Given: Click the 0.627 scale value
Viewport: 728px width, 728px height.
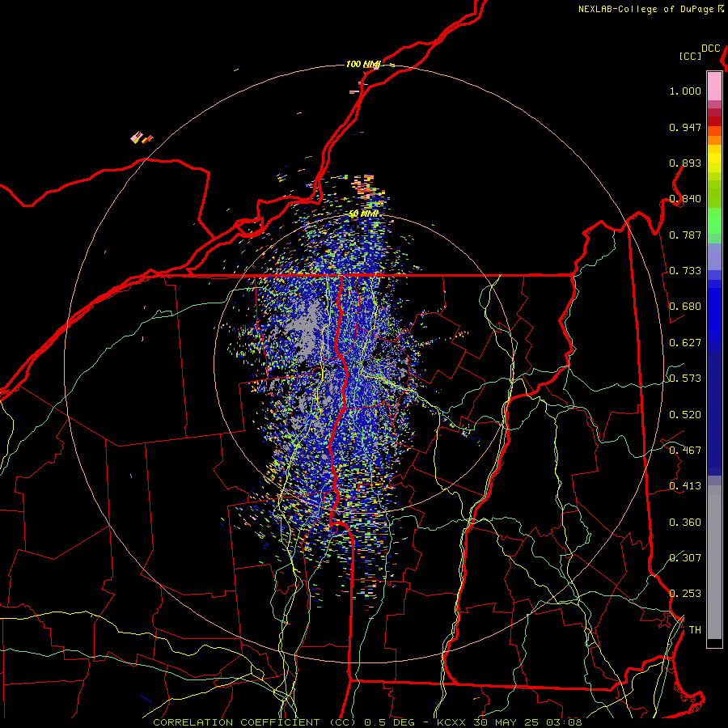Looking at the screenshot, I should 685,343.
